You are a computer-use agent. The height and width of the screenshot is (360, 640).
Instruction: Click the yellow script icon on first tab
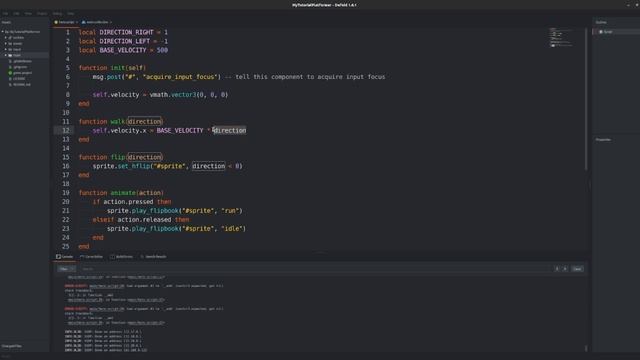pos(56,22)
